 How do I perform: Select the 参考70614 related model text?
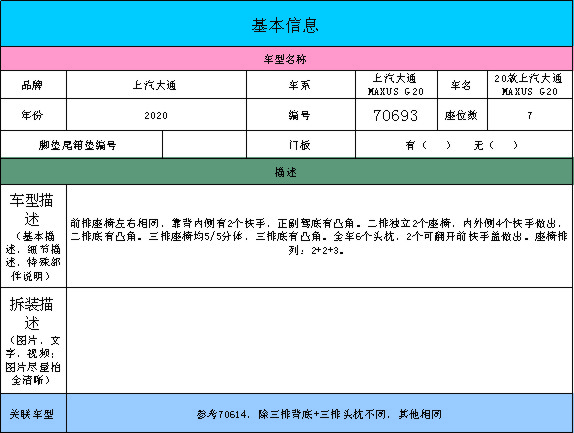click(319, 414)
